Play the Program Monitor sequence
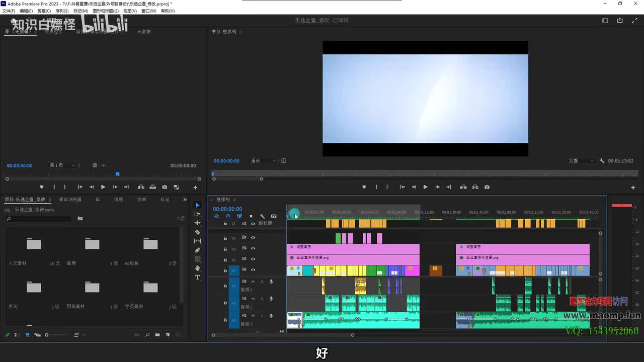 [425, 187]
